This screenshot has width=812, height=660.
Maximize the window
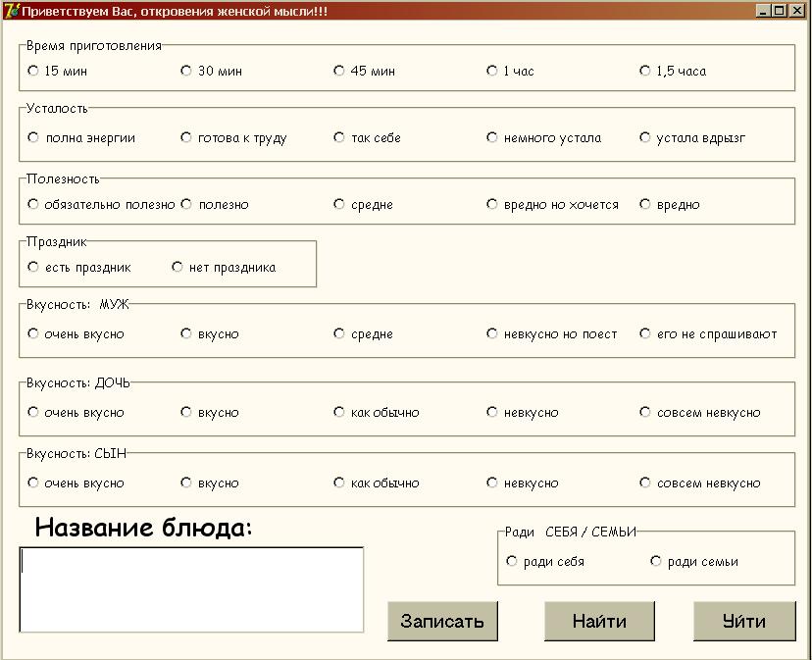point(779,11)
